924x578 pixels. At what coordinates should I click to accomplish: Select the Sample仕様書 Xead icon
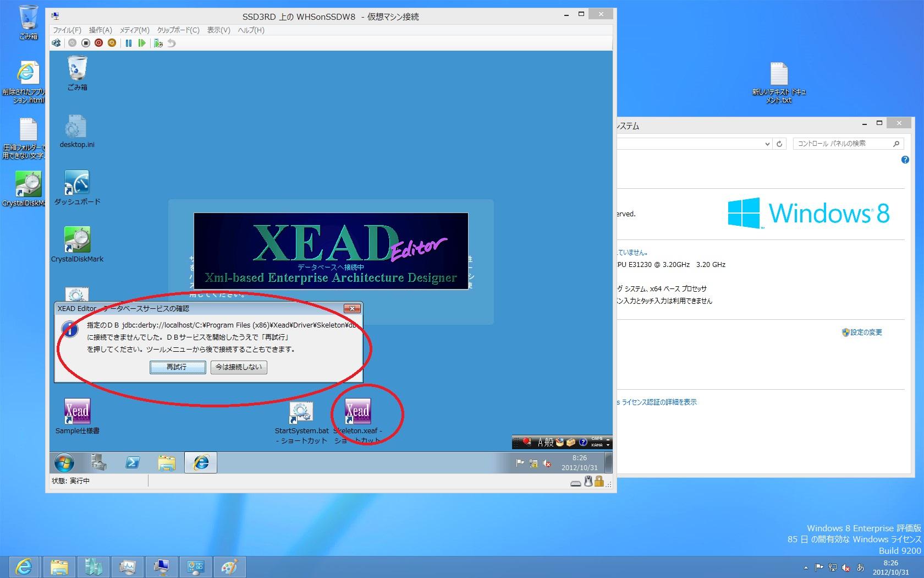(77, 417)
